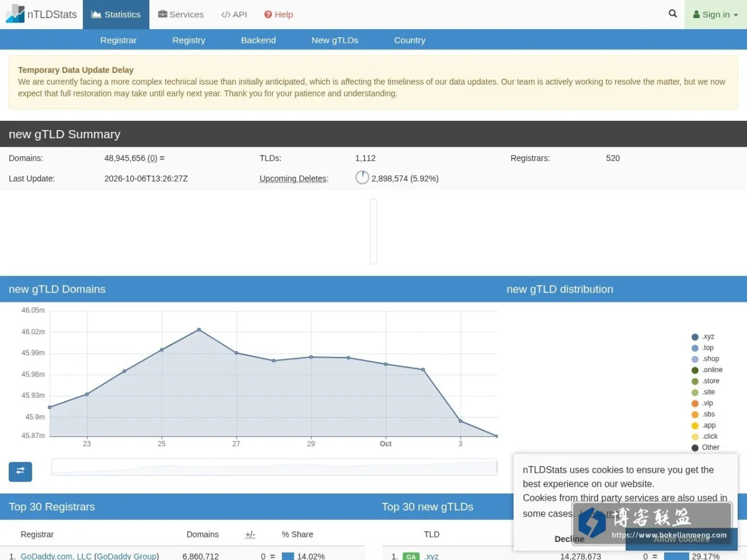Select the New gTLDs submenu
Viewport: 747px width, 560px height.
coord(335,40)
